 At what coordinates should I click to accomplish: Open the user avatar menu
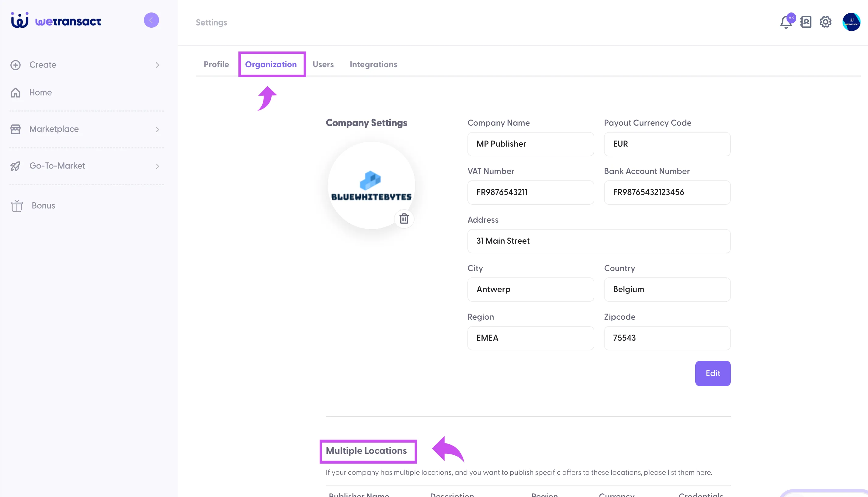point(851,22)
